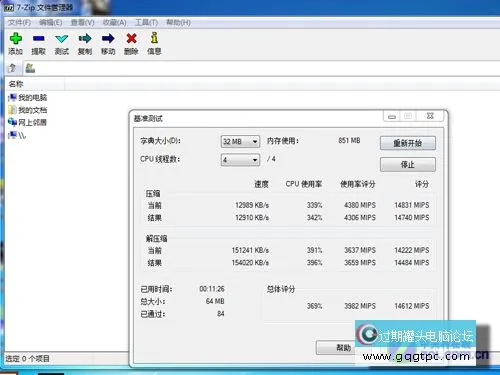Click the 网上邻居 list entry text
500x375 pixels.
tap(33, 122)
